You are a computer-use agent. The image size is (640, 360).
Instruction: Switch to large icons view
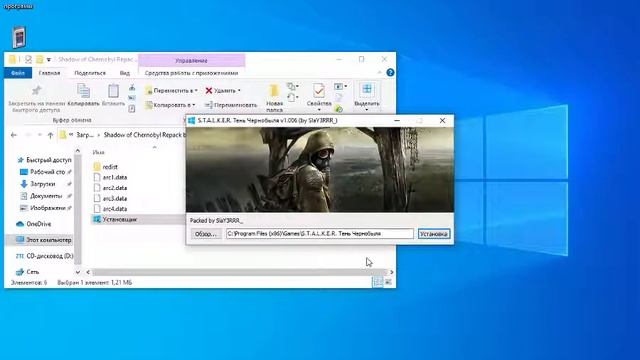point(388,282)
